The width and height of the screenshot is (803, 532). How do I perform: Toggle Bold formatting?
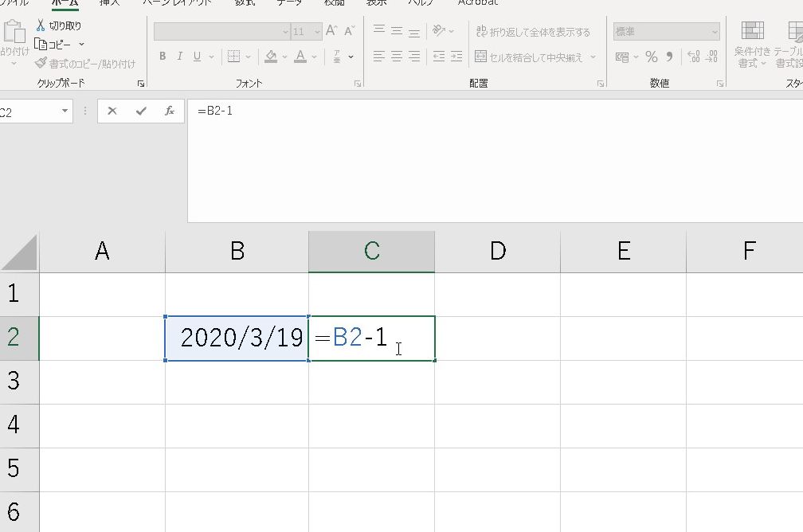[163, 57]
